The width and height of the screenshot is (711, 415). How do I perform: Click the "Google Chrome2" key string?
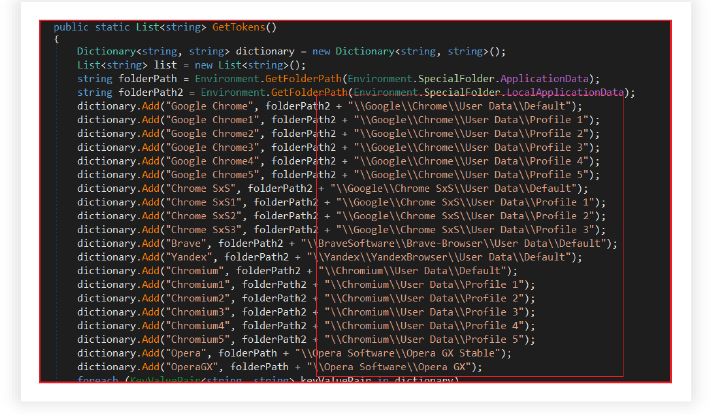(213, 134)
